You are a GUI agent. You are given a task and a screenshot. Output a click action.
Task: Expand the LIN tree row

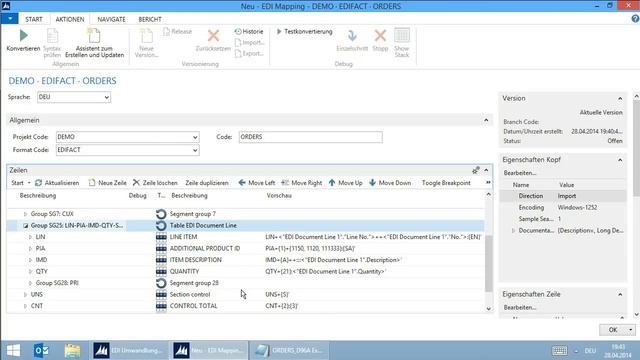(x=30, y=237)
